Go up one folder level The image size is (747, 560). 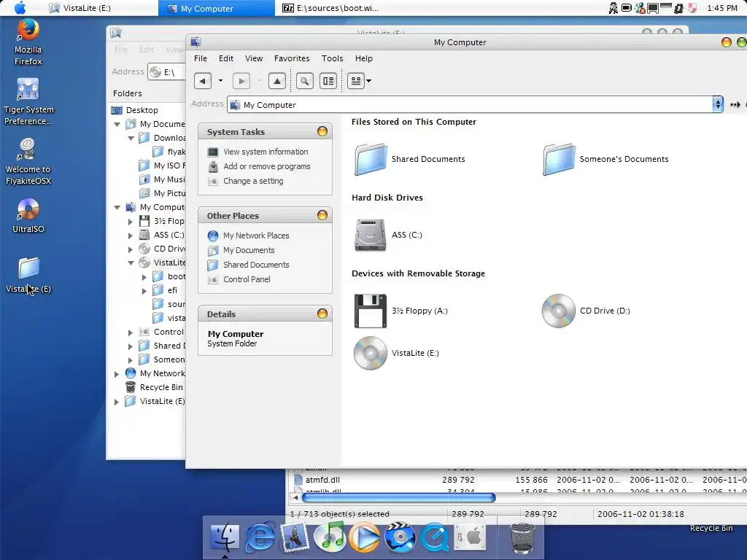[277, 81]
